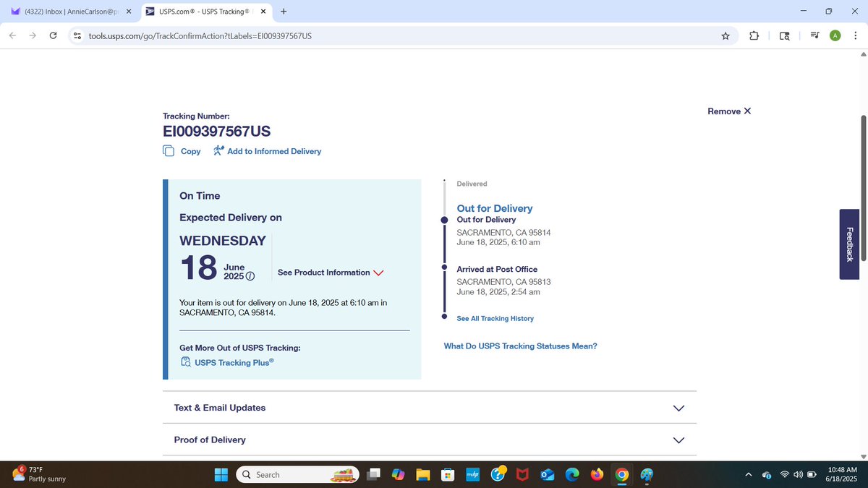Open McAfee from the taskbar

point(522,475)
